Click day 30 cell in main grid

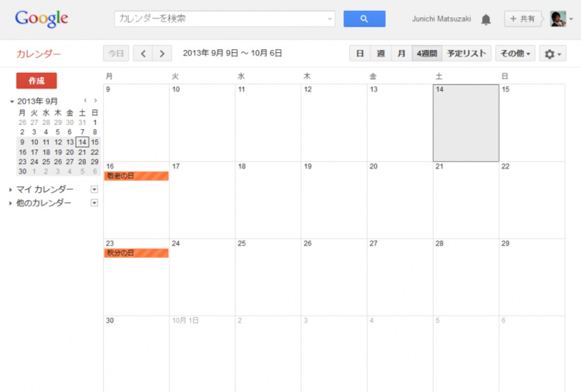click(x=137, y=354)
